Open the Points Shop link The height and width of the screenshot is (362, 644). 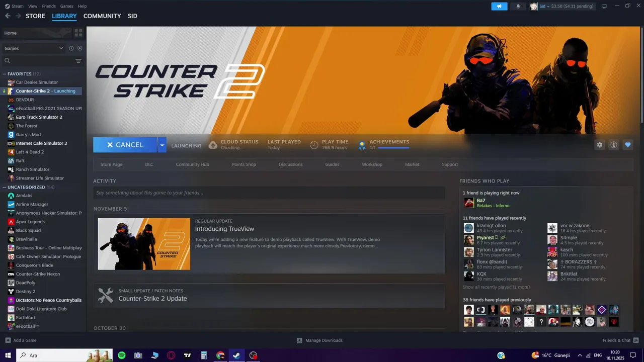coord(244,164)
